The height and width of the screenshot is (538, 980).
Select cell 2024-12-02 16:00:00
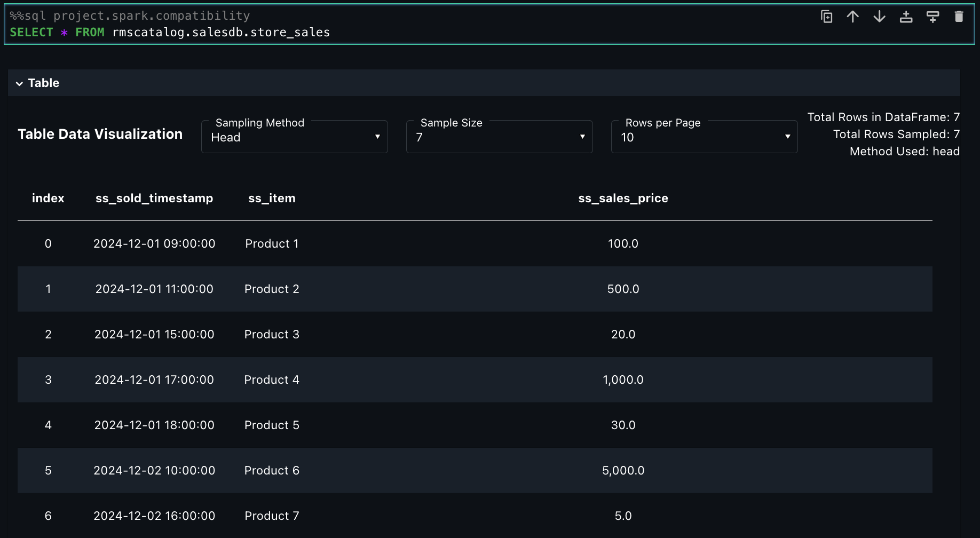[154, 516]
